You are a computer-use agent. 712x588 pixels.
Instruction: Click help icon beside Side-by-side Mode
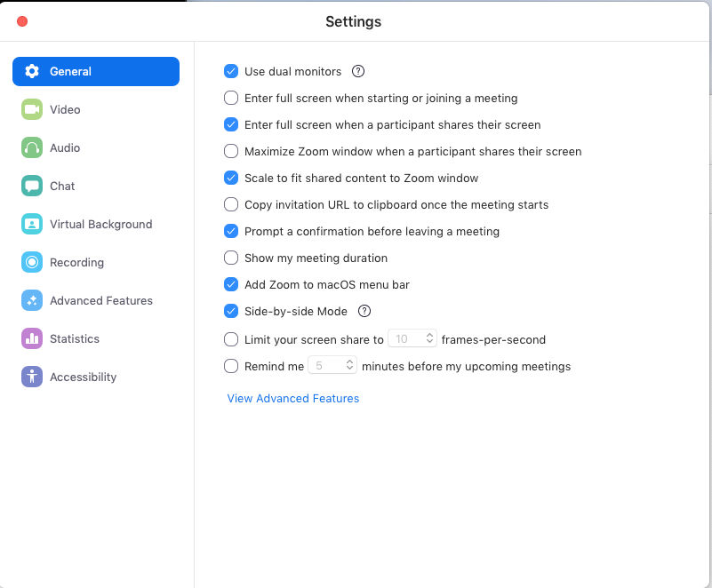pyautogui.click(x=364, y=312)
